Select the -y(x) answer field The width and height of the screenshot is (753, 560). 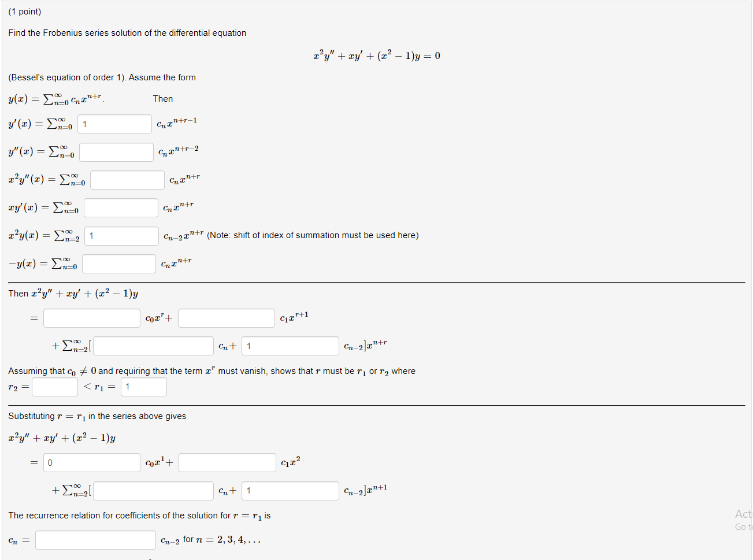(x=118, y=264)
